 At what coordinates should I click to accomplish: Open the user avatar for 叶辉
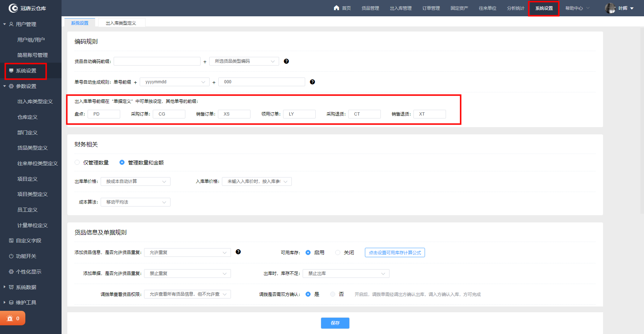pyautogui.click(x=610, y=8)
